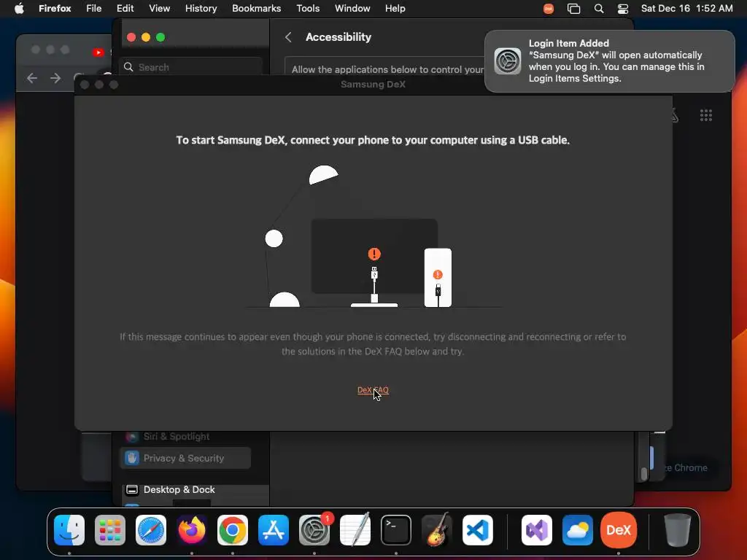The height and width of the screenshot is (560, 747).
Task: Open Visual Studio from the Dock
Action: coord(537,530)
